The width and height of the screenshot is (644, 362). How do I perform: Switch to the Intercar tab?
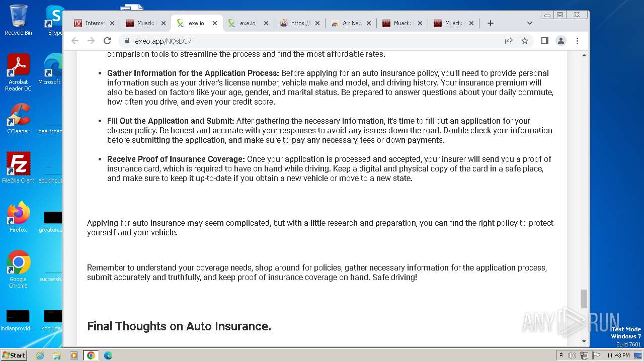(95, 23)
